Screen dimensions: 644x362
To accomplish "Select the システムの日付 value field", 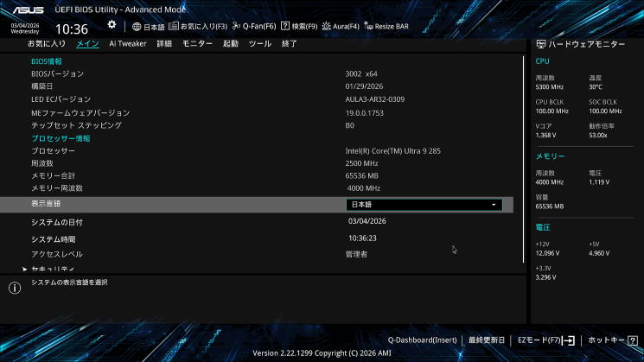I will click(367, 221).
